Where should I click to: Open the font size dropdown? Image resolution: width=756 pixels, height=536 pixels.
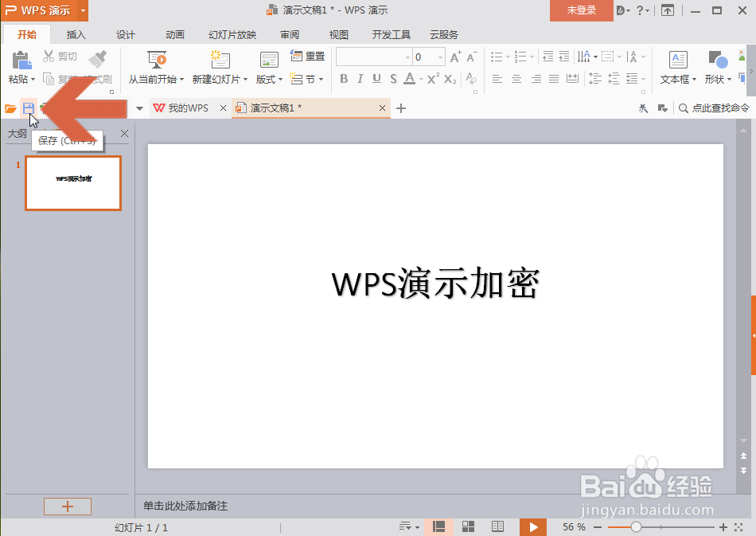click(438, 57)
